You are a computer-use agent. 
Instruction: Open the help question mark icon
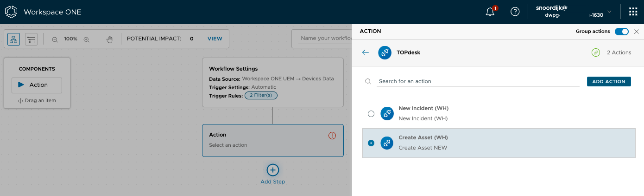515,12
